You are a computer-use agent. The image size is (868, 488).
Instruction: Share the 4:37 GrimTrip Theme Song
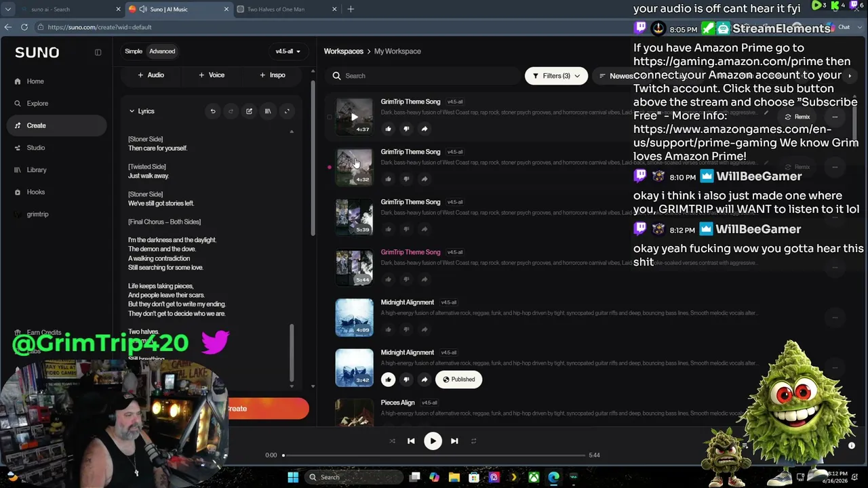[x=425, y=129]
